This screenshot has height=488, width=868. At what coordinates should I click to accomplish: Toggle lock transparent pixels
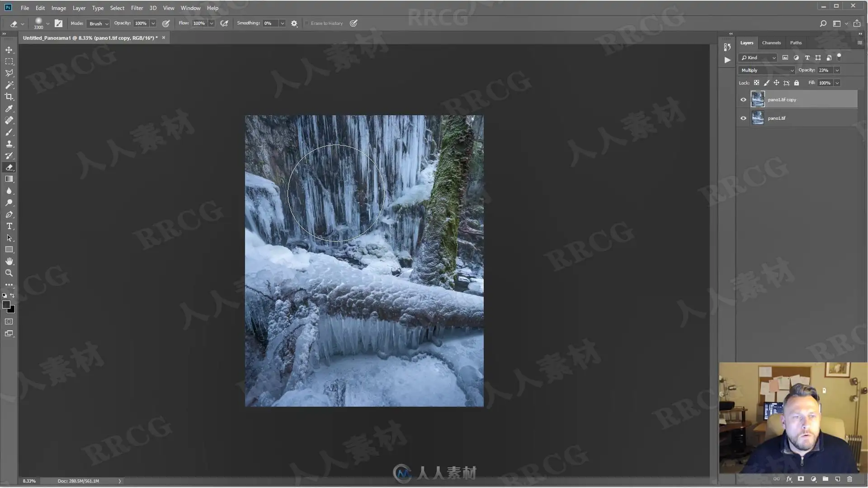click(756, 83)
